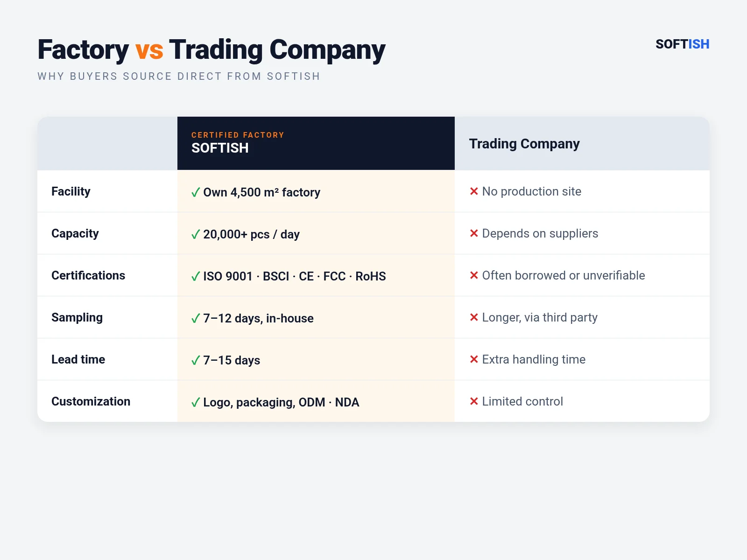Click the red X beside Often borrowed or unverifiable

click(474, 275)
